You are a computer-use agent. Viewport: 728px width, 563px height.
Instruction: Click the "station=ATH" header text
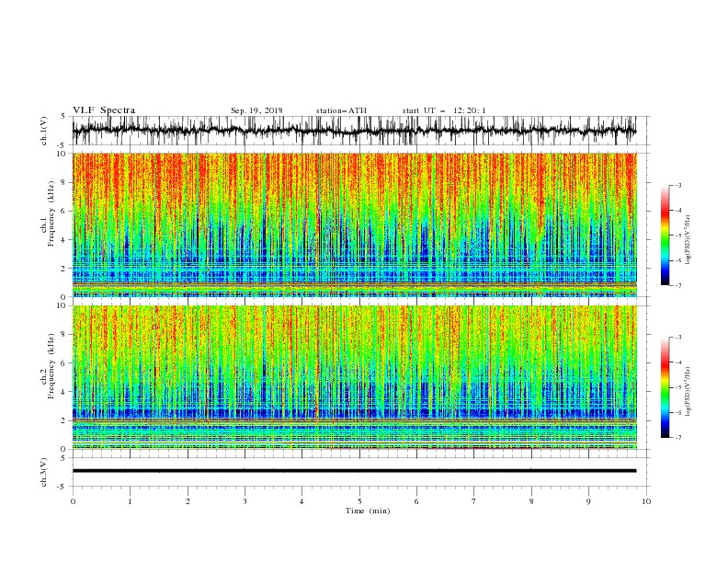pyautogui.click(x=341, y=110)
